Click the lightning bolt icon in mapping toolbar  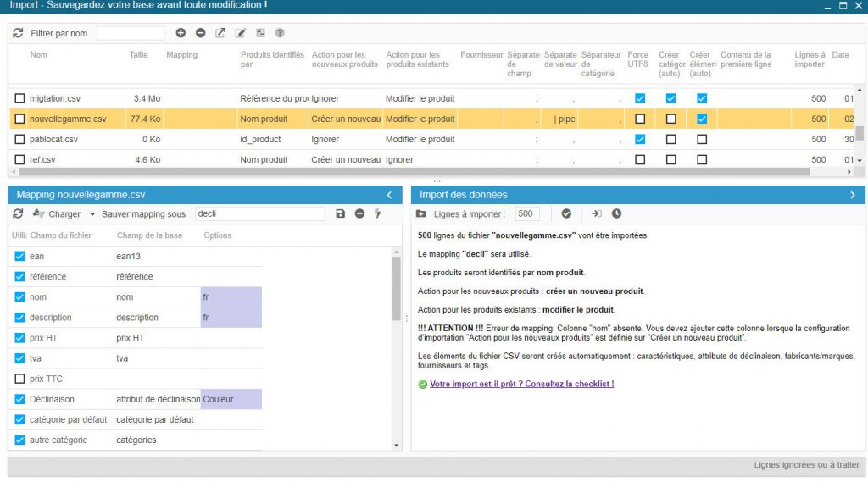pyautogui.click(x=378, y=214)
